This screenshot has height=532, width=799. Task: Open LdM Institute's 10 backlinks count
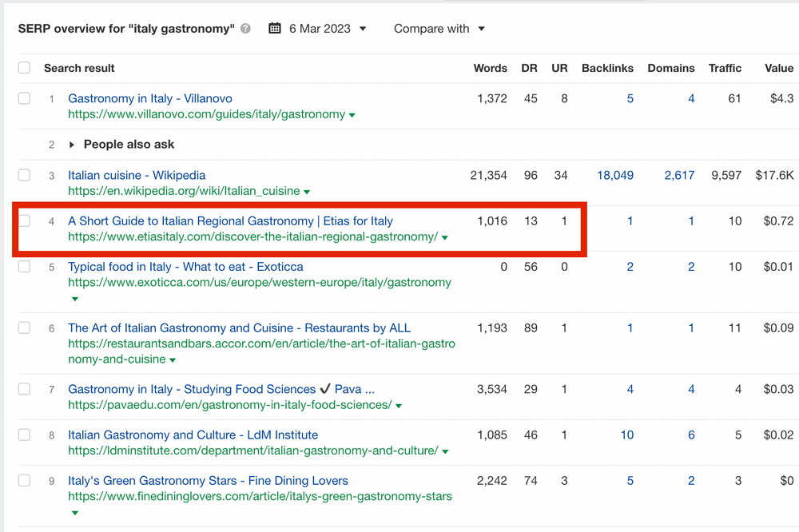(x=626, y=435)
